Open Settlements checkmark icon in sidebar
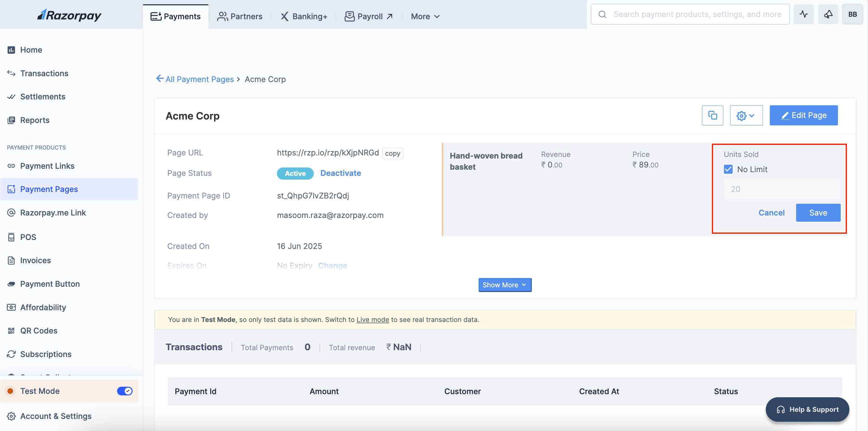868x431 pixels. coord(11,97)
